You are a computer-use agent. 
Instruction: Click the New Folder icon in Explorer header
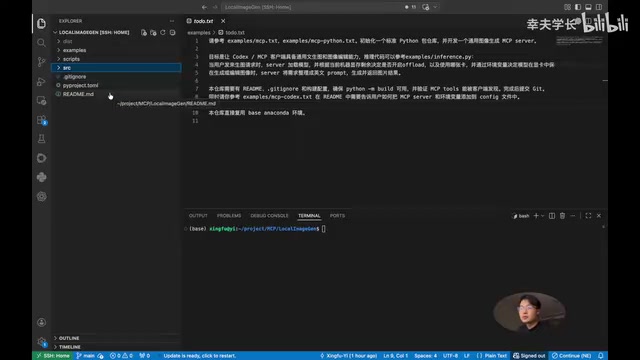[153, 32]
